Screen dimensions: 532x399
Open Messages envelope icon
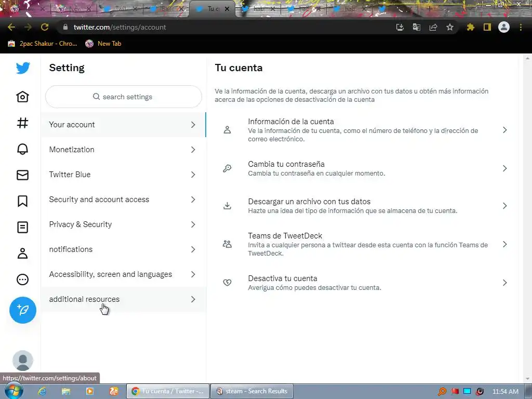pyautogui.click(x=23, y=175)
